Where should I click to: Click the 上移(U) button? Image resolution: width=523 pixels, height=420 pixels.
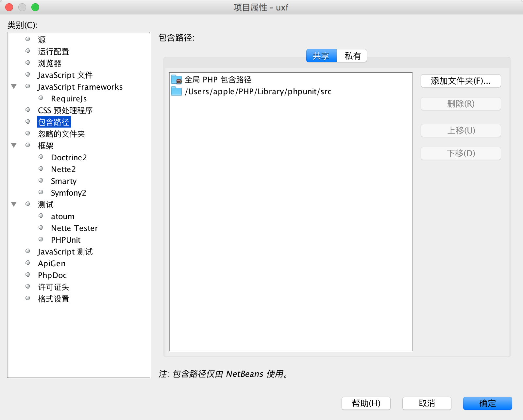tap(461, 131)
